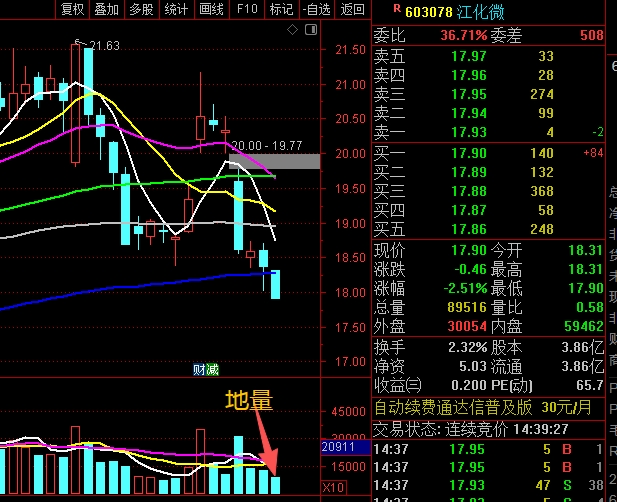
Task: Click the 涨幅 value -2.51%
Action: [466, 288]
